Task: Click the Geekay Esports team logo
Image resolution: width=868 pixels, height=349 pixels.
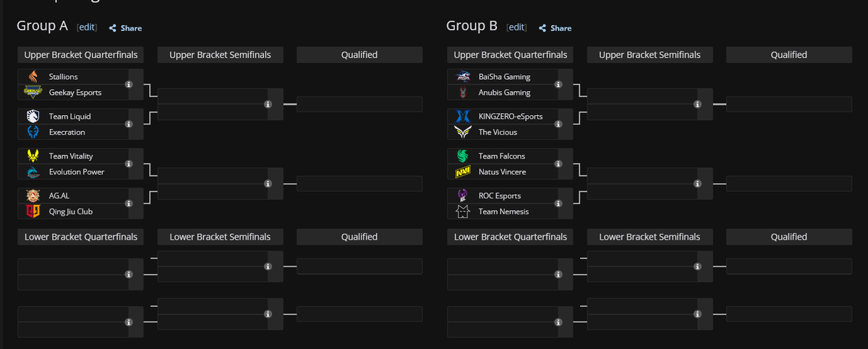Action: (33, 93)
